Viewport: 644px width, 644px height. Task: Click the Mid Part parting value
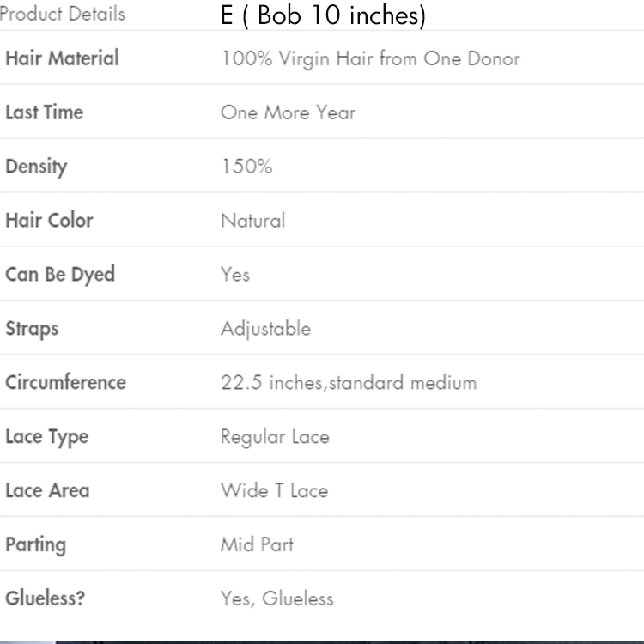point(257,544)
